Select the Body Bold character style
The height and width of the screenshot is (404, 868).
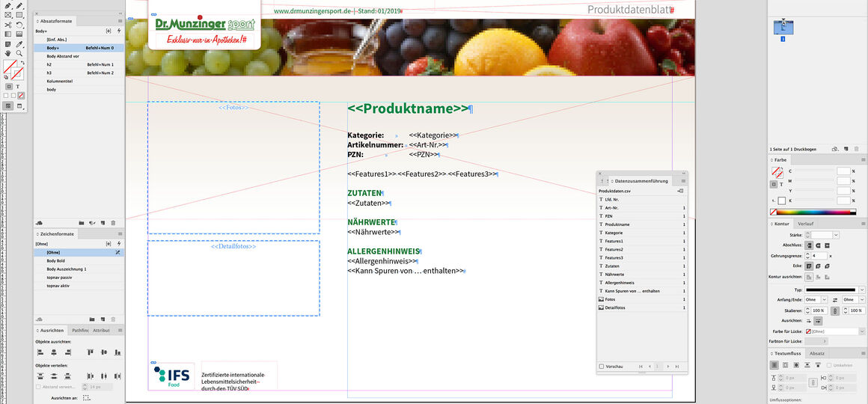pos(58,261)
